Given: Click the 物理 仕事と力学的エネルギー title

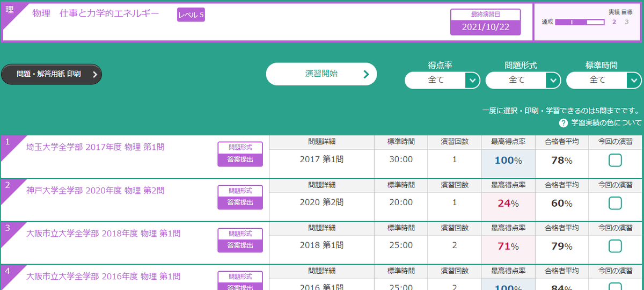Looking at the screenshot, I should click(x=96, y=15).
